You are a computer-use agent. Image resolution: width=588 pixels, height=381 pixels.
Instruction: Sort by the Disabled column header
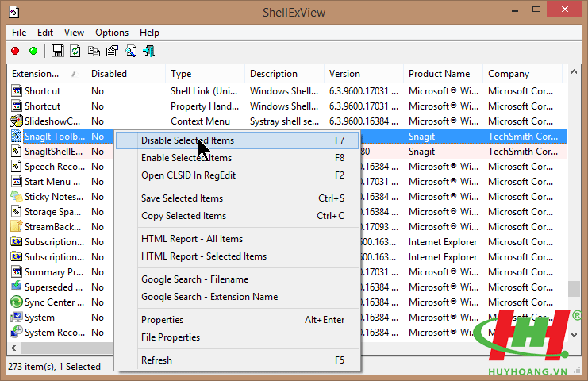[125, 74]
